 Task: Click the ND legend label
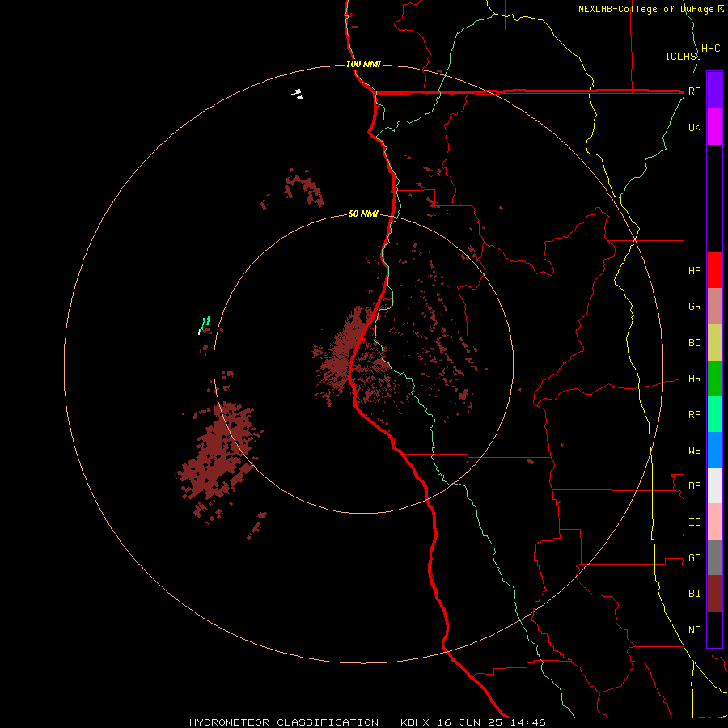(x=694, y=630)
